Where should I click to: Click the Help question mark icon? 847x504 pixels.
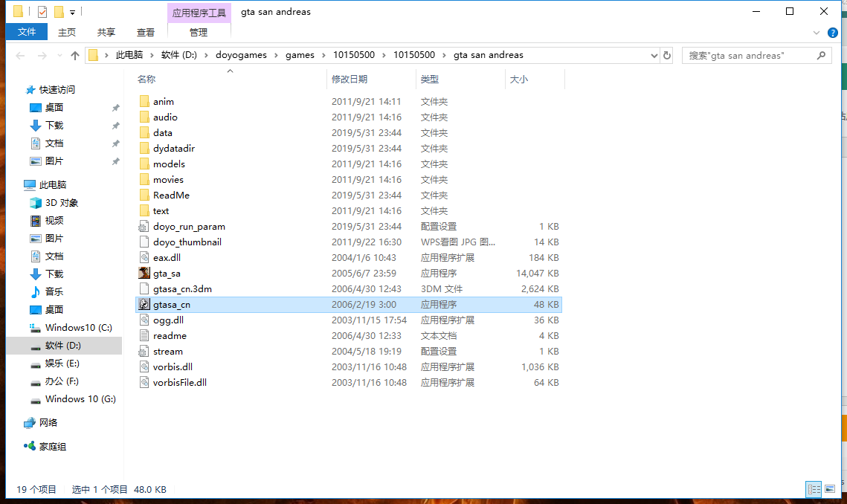tap(832, 33)
